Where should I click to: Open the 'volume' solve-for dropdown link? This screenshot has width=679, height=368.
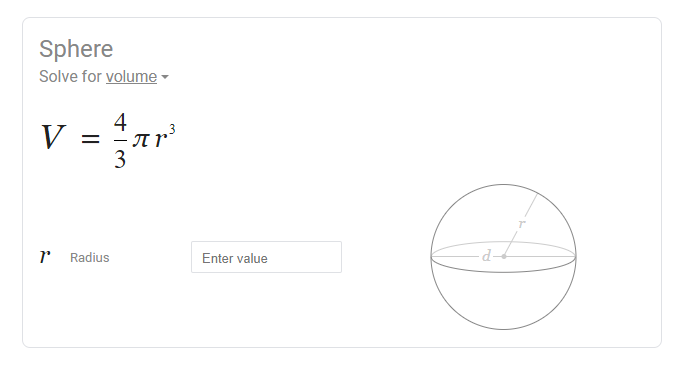point(131,77)
